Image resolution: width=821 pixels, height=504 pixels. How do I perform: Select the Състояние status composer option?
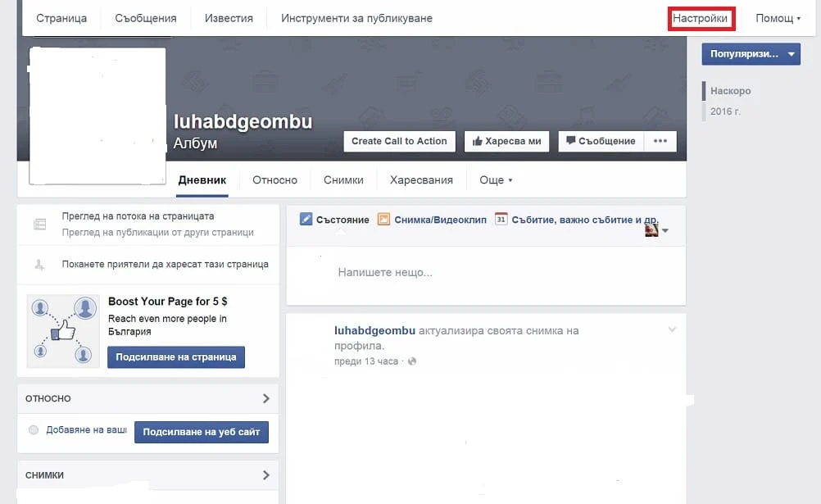tap(342, 220)
